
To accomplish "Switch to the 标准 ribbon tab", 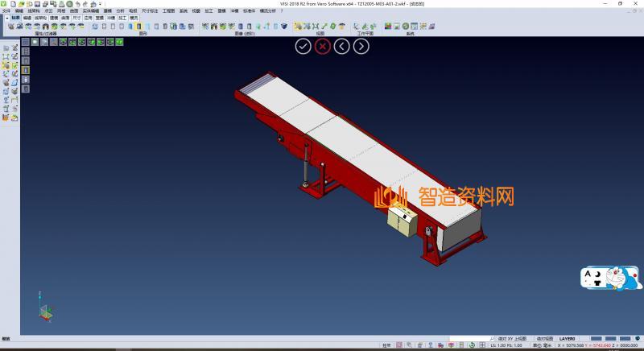I will [15, 17].
